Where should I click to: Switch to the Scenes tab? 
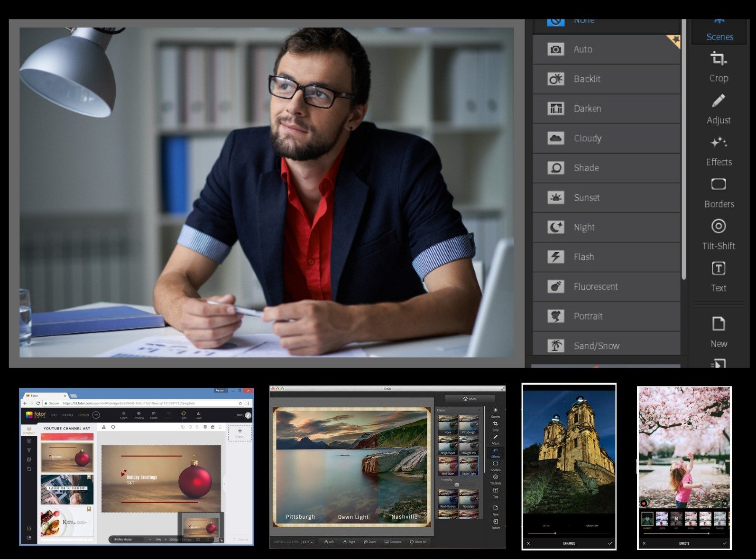point(719,33)
